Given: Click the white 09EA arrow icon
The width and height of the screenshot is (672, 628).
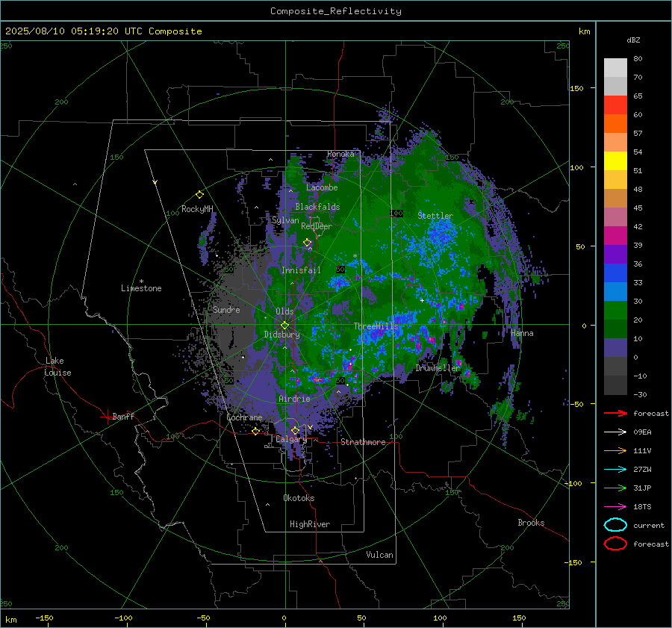Looking at the screenshot, I should pos(615,432).
